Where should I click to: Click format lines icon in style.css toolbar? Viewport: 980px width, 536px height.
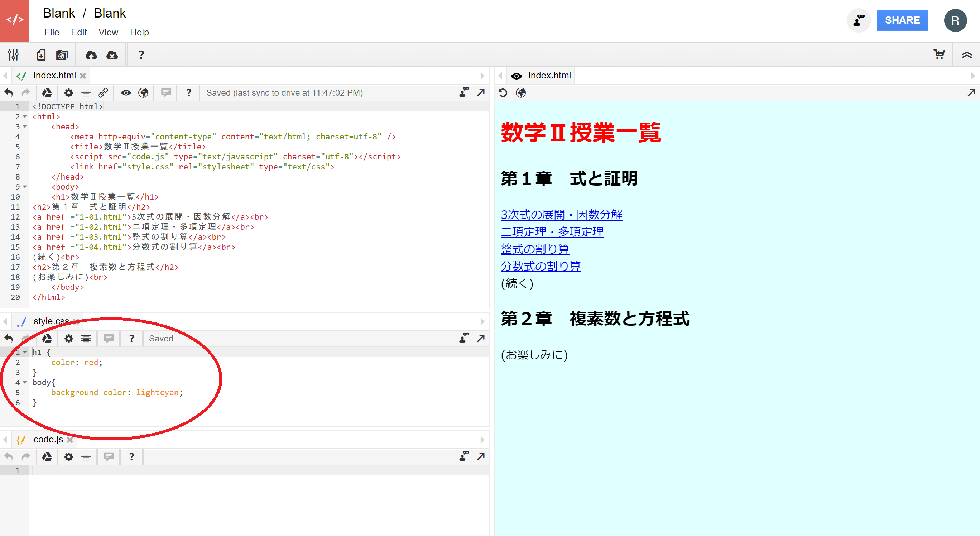pos(86,338)
